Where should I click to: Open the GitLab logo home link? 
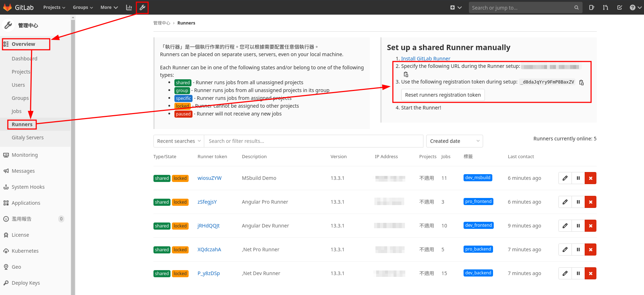point(18,7)
